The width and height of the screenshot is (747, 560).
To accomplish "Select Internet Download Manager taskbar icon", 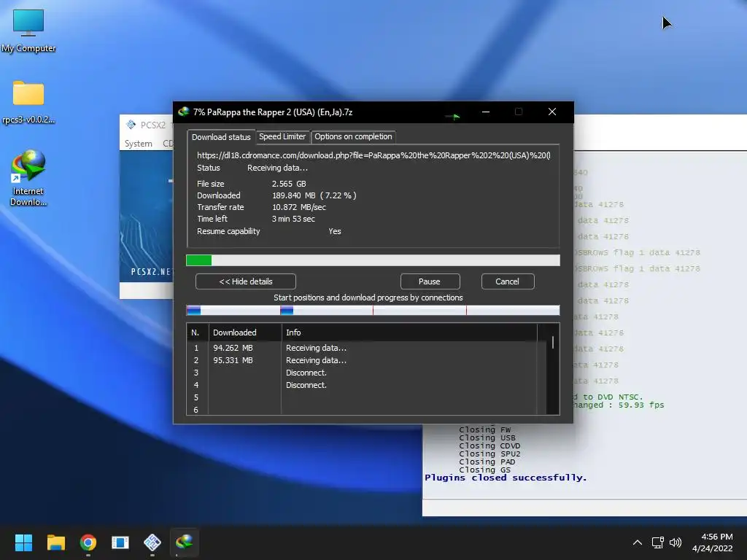I will (185, 542).
